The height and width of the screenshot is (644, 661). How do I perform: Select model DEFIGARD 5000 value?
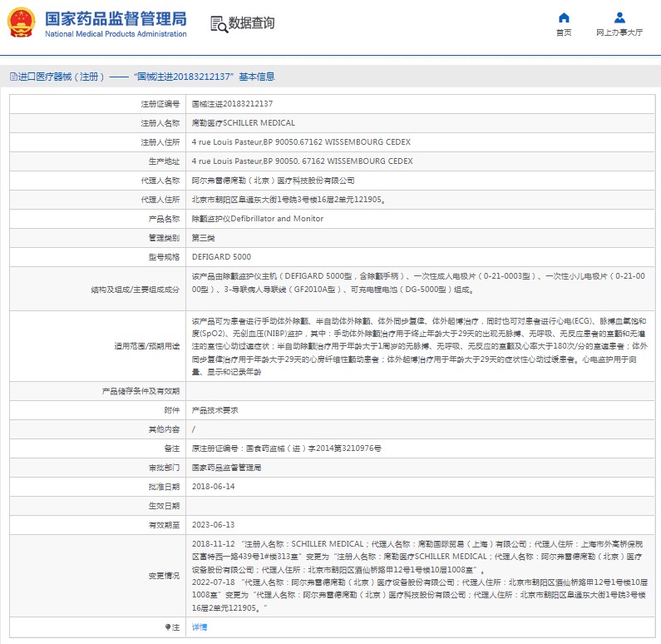[221, 257]
